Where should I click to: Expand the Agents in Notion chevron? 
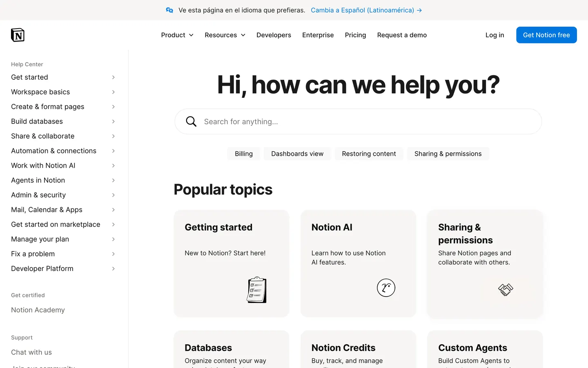point(114,180)
